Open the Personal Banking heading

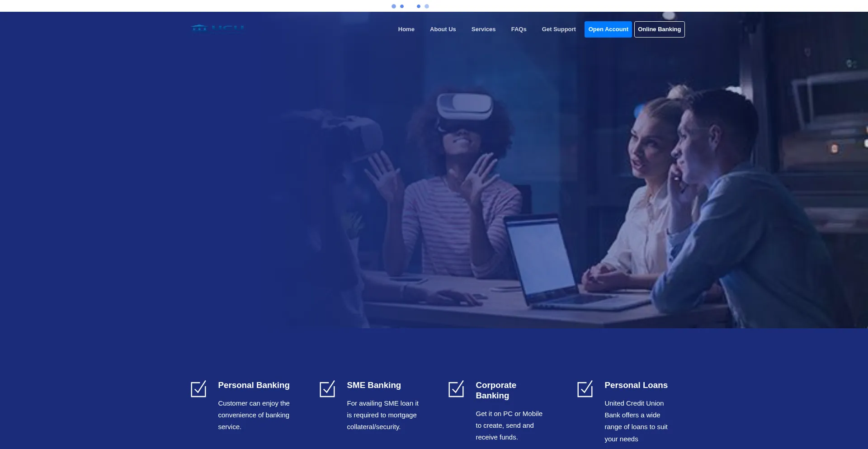[x=254, y=385]
